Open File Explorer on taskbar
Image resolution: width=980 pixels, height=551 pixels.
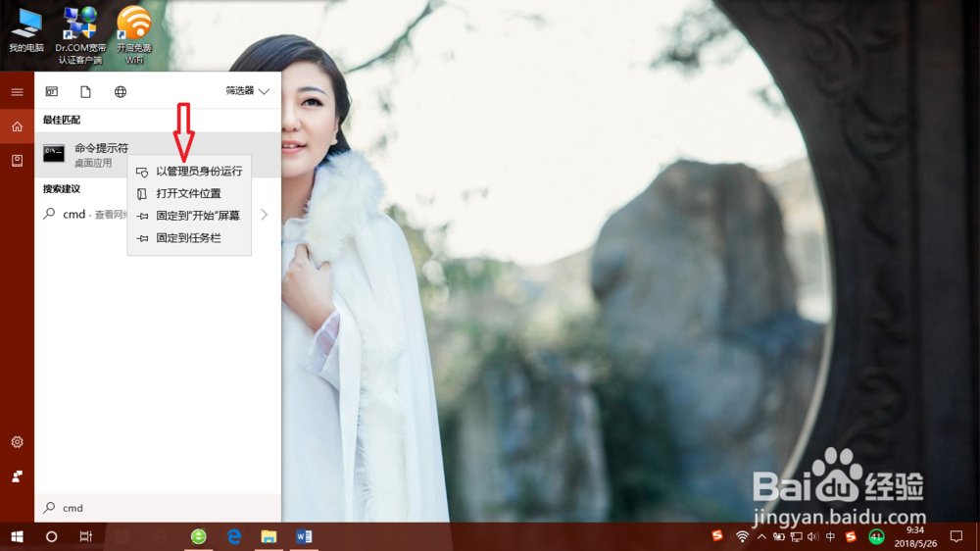[269, 536]
